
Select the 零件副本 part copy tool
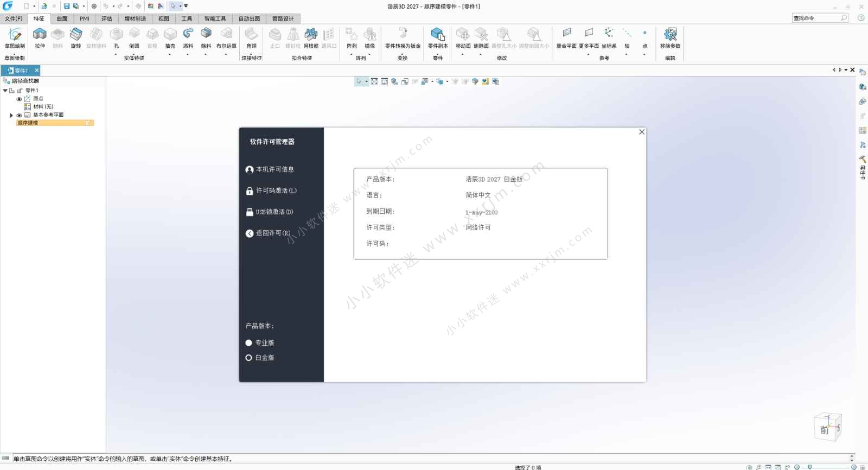click(x=438, y=37)
